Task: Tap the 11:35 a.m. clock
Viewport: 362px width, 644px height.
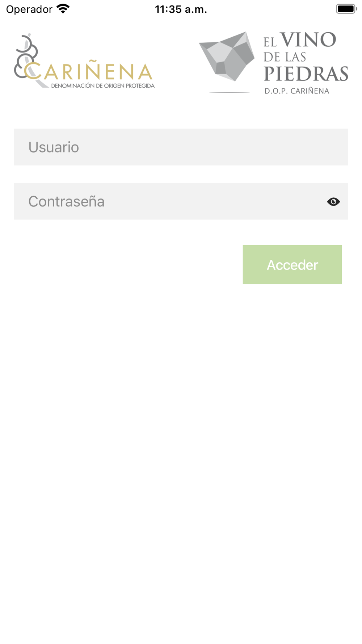Action: coord(181,9)
